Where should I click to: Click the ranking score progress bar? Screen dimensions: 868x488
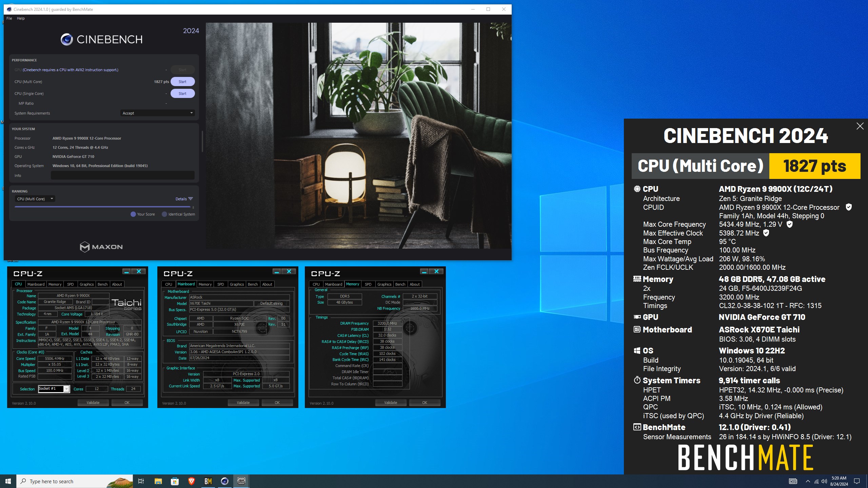pos(102,207)
